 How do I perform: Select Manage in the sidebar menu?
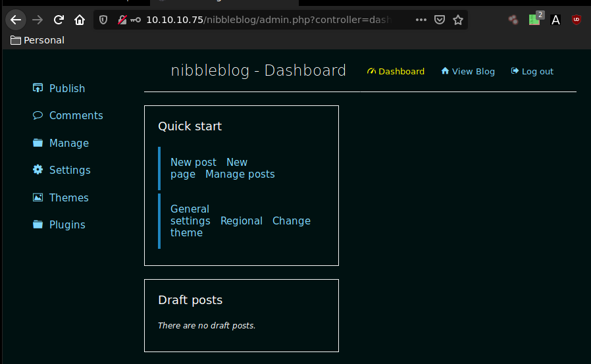68,143
